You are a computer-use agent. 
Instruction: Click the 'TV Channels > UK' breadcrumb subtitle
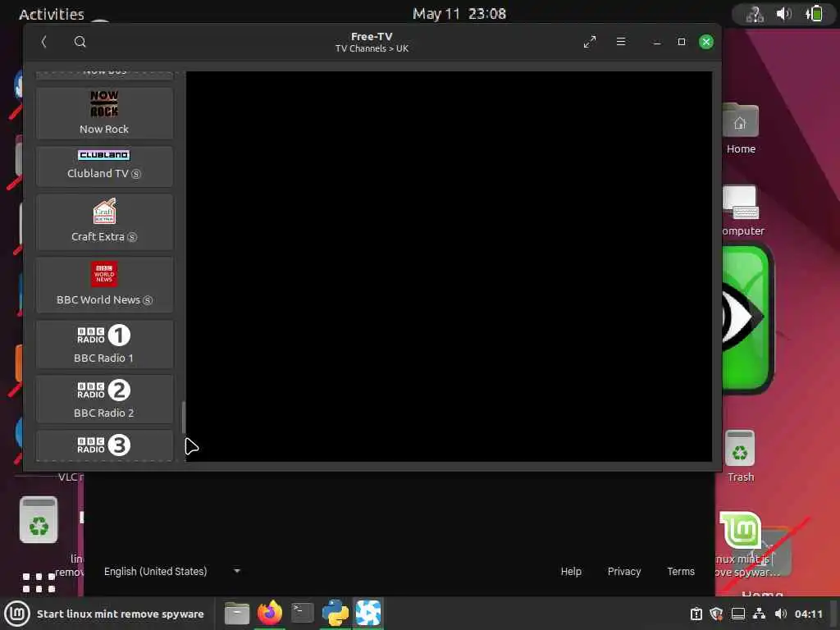pyautogui.click(x=372, y=48)
